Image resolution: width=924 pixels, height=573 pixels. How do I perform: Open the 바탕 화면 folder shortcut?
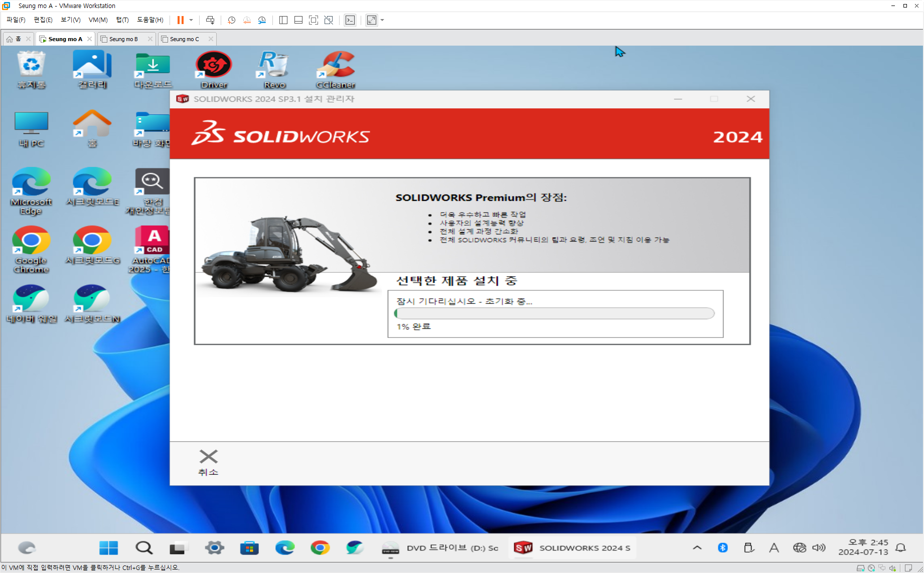coord(151,129)
